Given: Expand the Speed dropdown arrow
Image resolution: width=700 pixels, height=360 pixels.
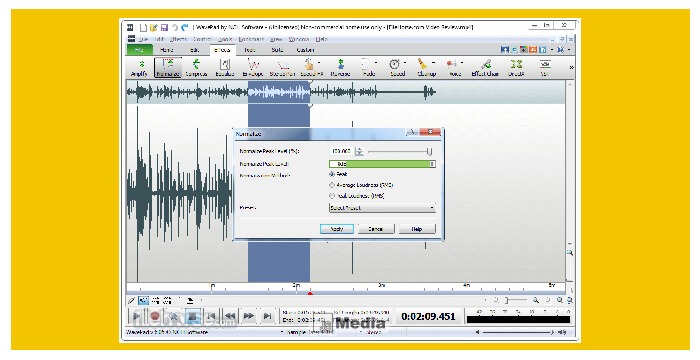Looking at the screenshot, I should [405, 63].
